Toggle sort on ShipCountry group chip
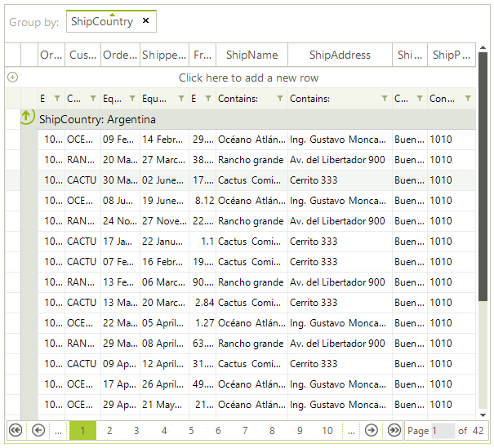 tap(101, 21)
